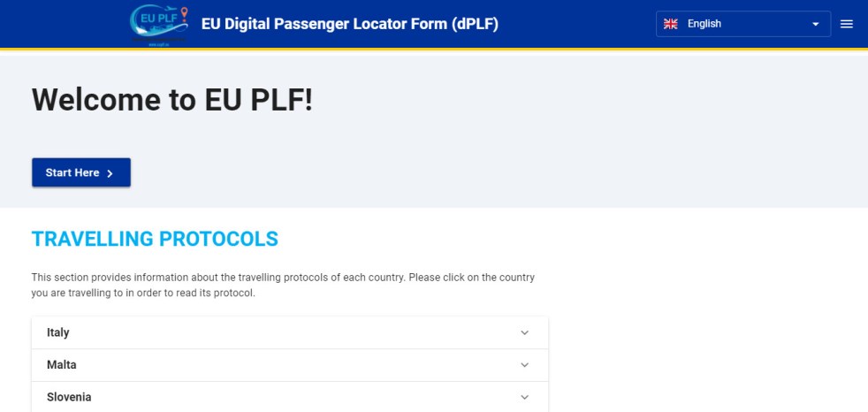Click the TRAVELLING PROTOCOLS heading

pos(155,239)
